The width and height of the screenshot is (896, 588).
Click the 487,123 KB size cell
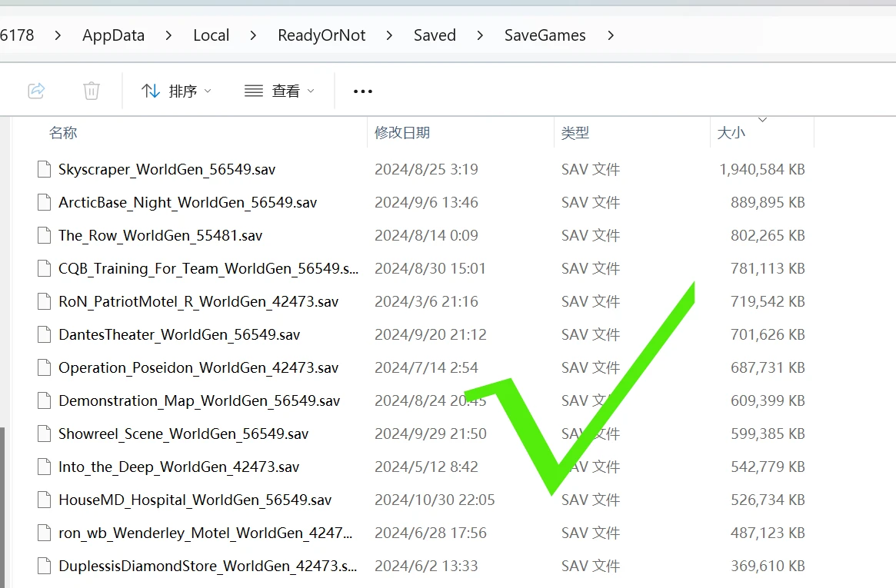768,533
